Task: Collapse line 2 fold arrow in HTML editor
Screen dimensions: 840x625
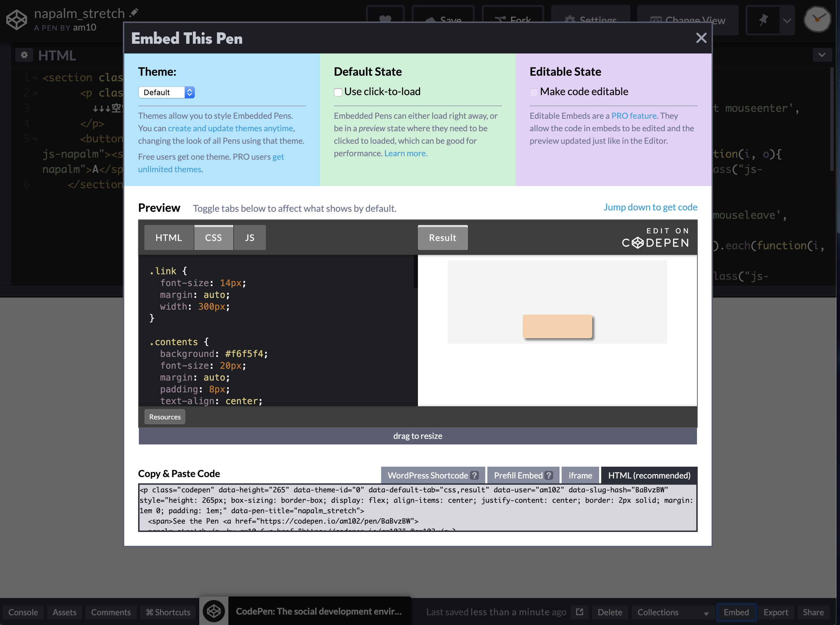Action: pyautogui.click(x=35, y=93)
